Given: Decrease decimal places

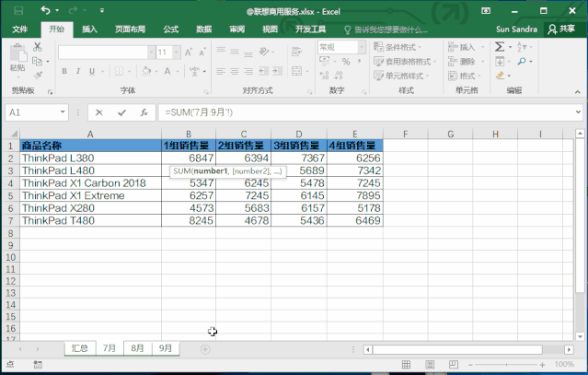Looking at the screenshot, I should (x=338, y=76).
